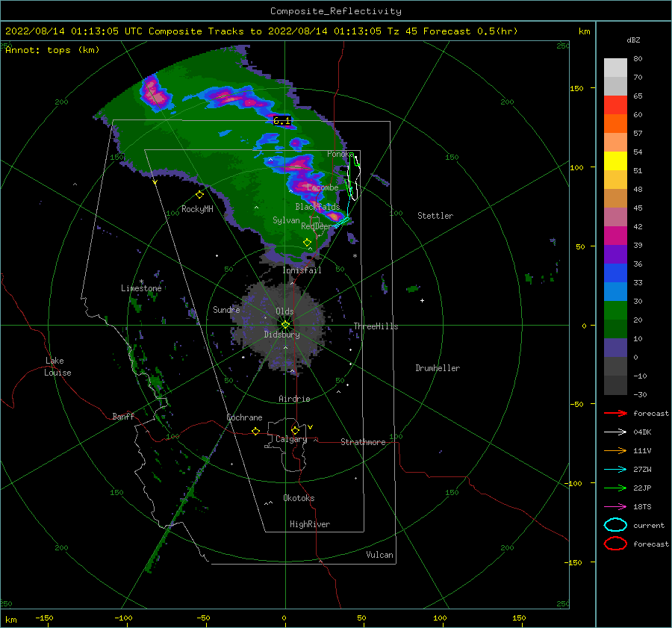Click the Sundre city label
Viewport: 672px width, 628px height.
[x=226, y=309]
